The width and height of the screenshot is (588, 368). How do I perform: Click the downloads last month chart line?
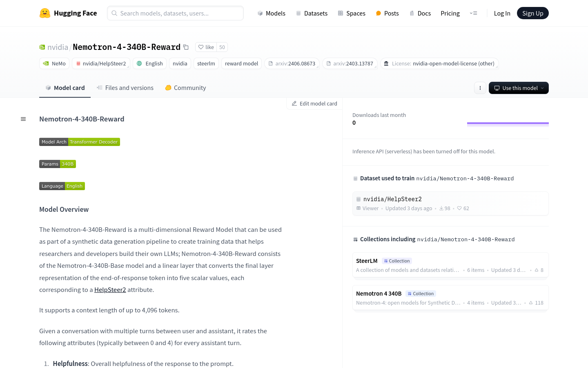point(508,123)
